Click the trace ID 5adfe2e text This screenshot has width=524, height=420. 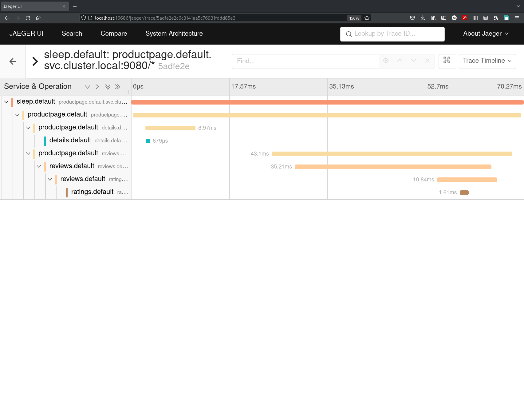(x=174, y=66)
